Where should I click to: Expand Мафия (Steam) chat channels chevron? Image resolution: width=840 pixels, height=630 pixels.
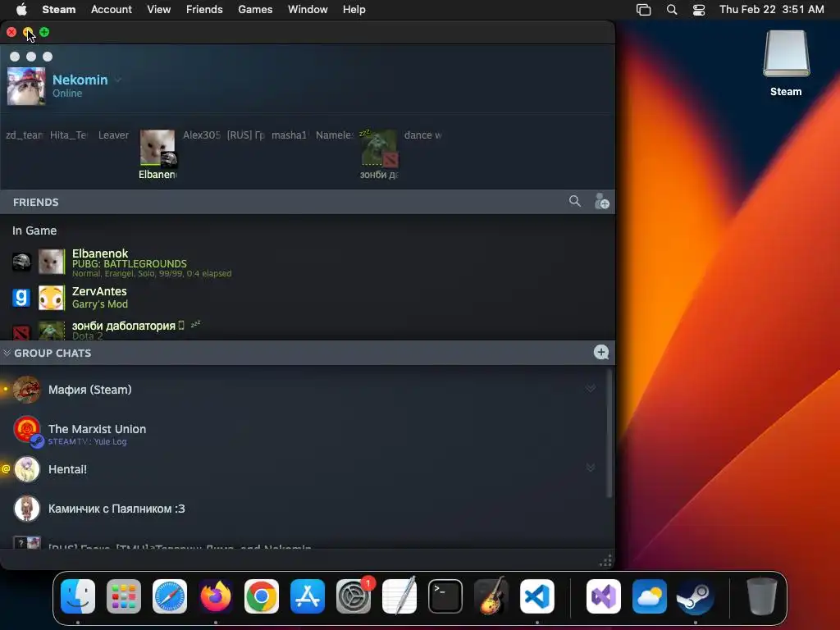click(x=591, y=388)
